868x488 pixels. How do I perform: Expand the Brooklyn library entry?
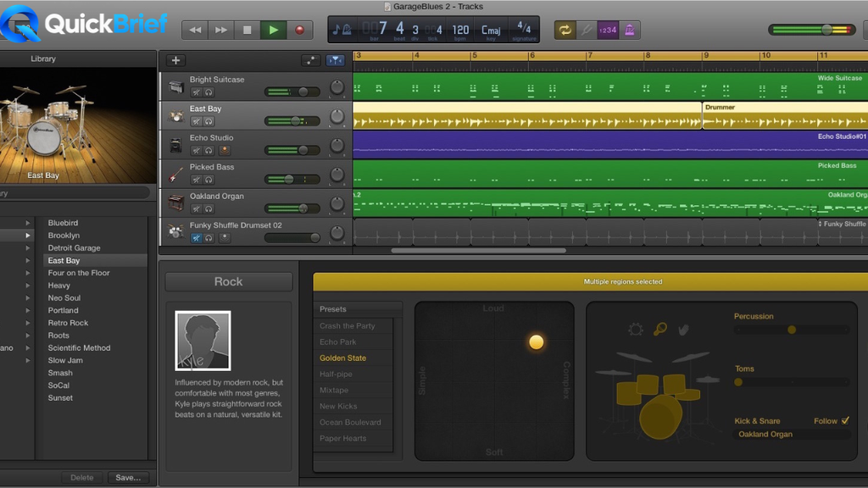tap(28, 236)
